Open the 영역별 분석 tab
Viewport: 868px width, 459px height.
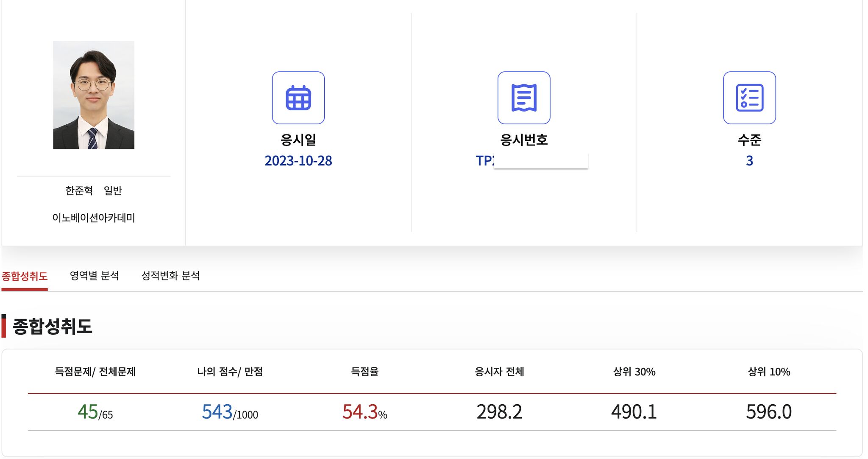[x=94, y=276]
